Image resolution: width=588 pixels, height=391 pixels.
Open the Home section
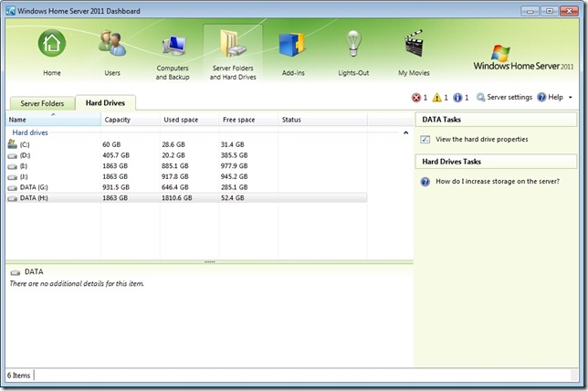[52, 51]
